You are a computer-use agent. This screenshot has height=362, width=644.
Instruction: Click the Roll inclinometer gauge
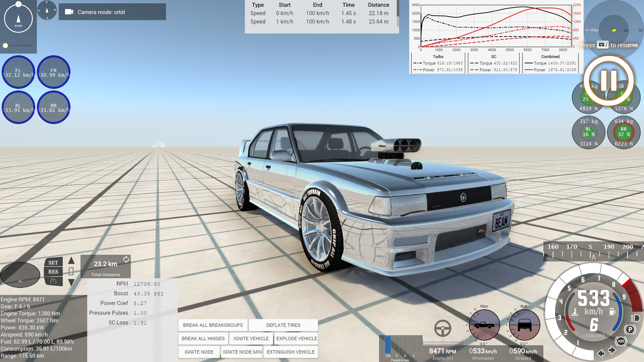click(524, 325)
